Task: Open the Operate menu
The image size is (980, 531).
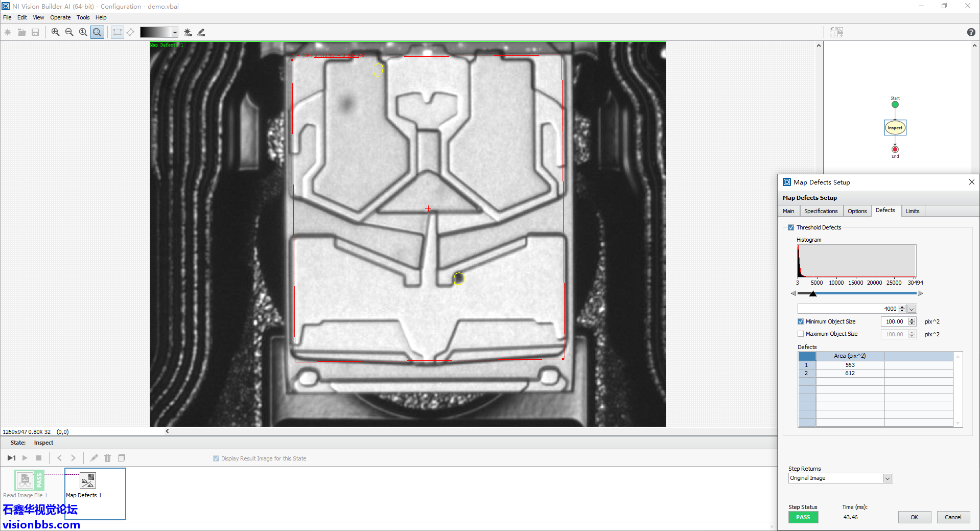Action: tap(60, 17)
